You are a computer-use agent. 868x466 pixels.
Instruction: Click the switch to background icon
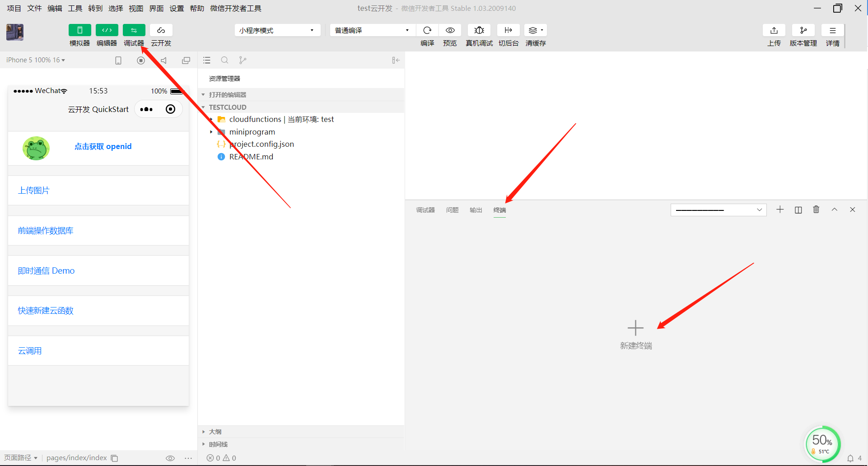(509, 30)
